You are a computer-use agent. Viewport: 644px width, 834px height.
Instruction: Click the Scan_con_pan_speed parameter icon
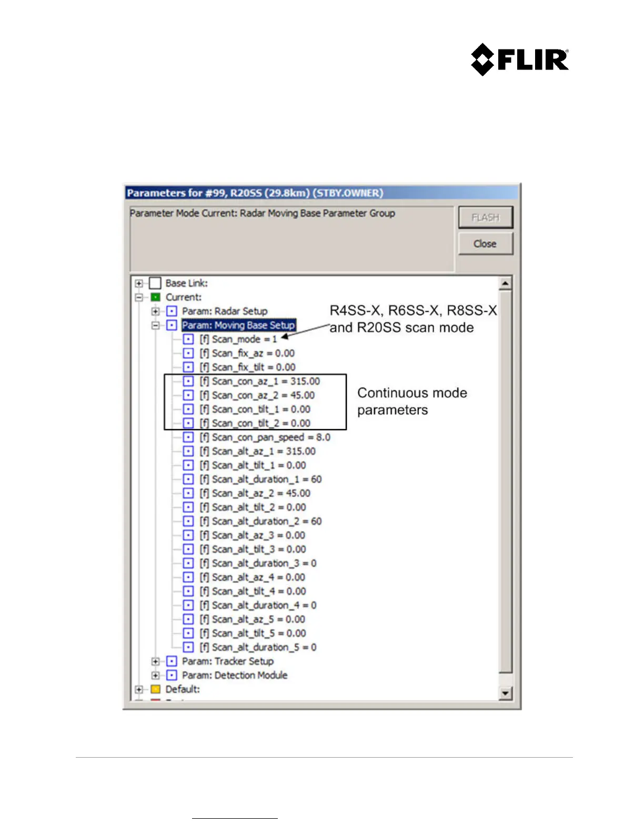(x=188, y=437)
